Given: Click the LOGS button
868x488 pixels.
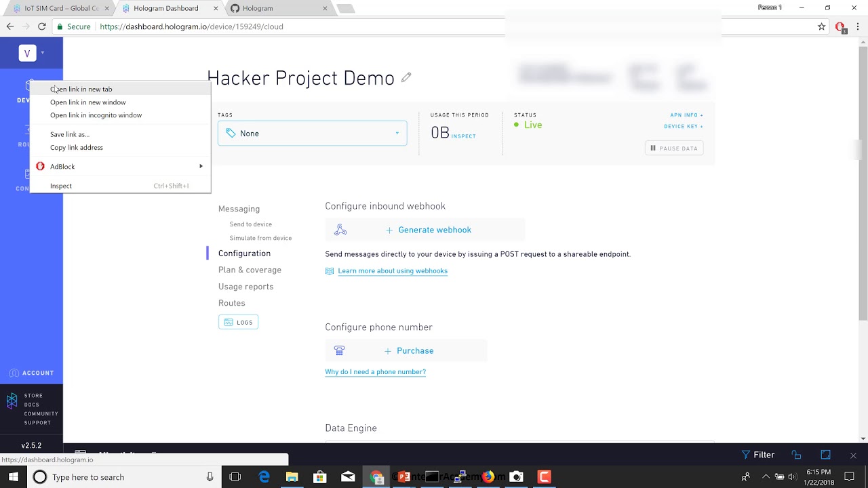Looking at the screenshot, I should [238, 323].
